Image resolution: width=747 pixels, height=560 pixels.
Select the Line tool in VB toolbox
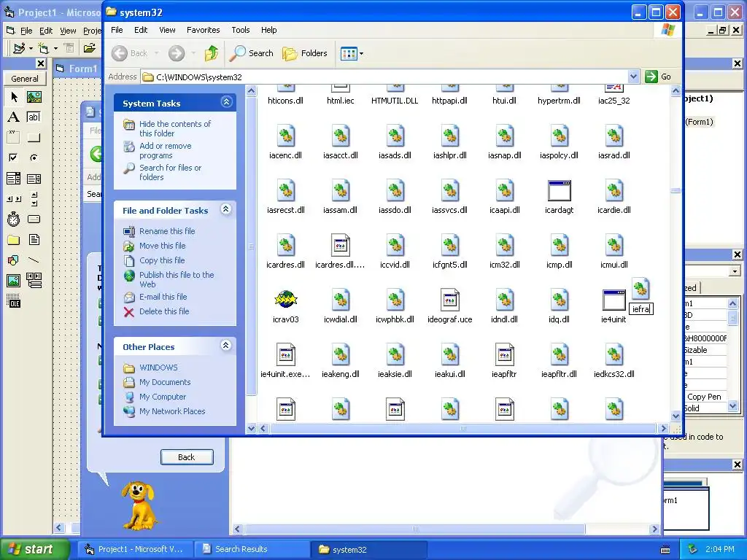[34, 260]
